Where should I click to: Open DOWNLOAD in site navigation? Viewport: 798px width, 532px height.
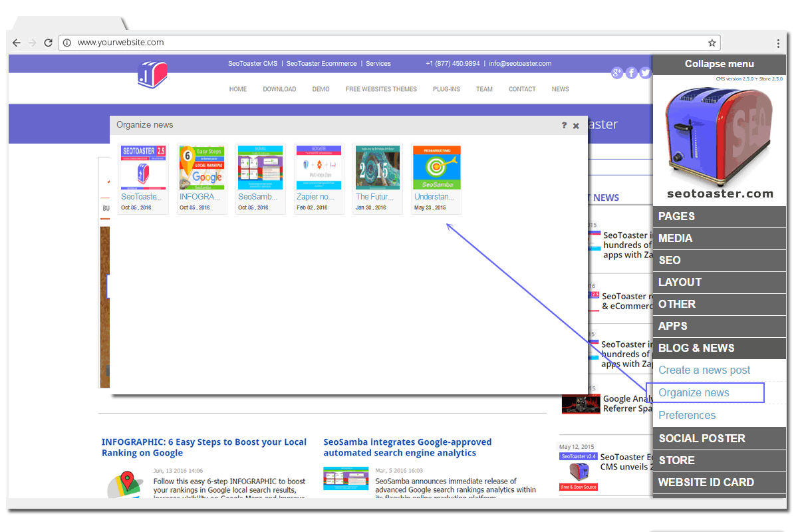(x=279, y=89)
